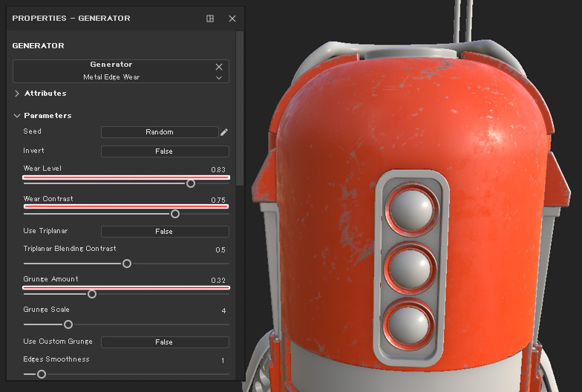Close the Properties - Generator panel
This screenshot has width=582, height=392.
[x=232, y=19]
